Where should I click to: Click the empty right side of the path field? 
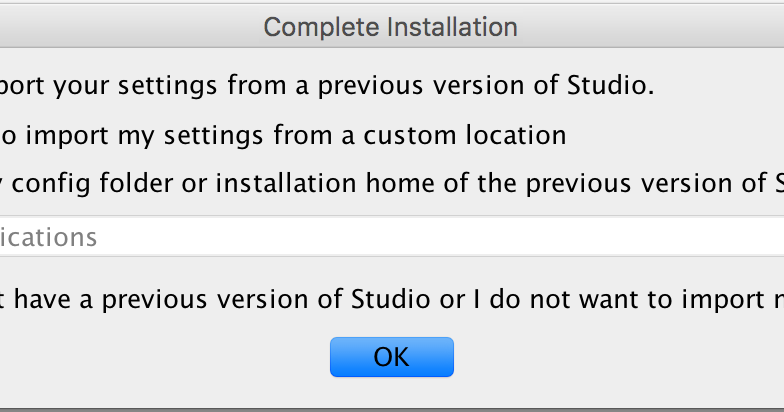[x=650, y=238]
